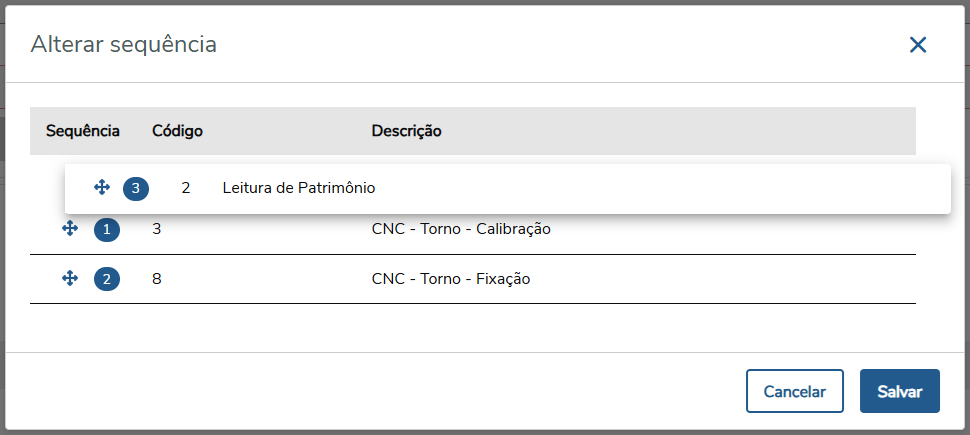Click code 3 in the Calibração row

[x=157, y=229]
